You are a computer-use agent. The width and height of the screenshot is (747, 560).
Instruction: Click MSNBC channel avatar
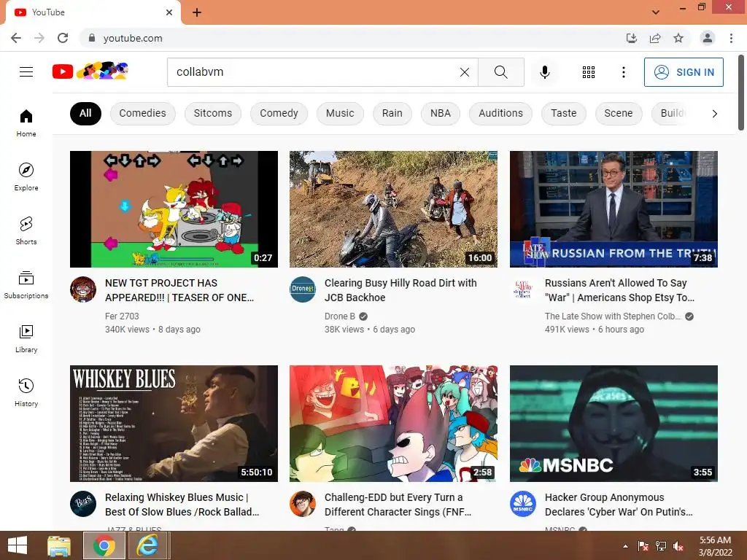[x=522, y=504]
